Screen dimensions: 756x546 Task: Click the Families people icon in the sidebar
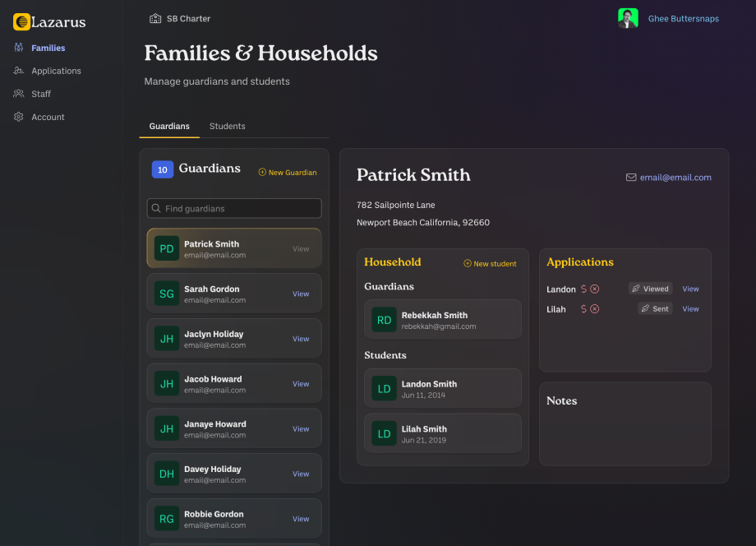click(x=18, y=48)
